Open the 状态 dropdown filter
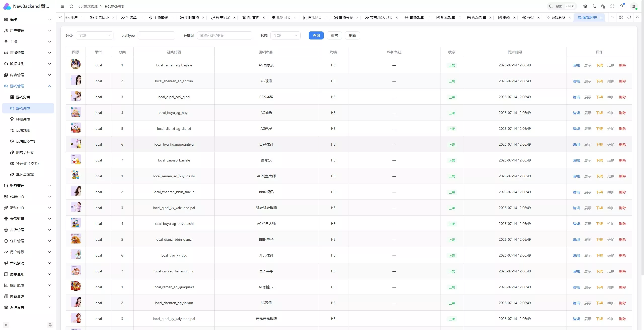This screenshot has width=644, height=330. click(285, 35)
